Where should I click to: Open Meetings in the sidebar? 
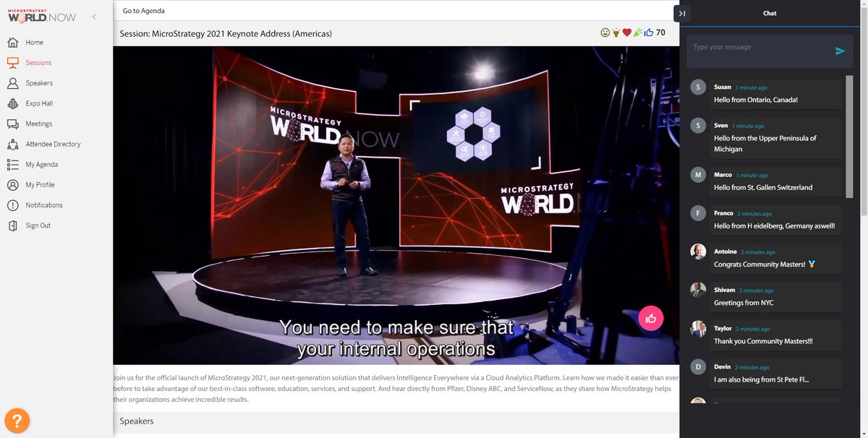point(39,124)
